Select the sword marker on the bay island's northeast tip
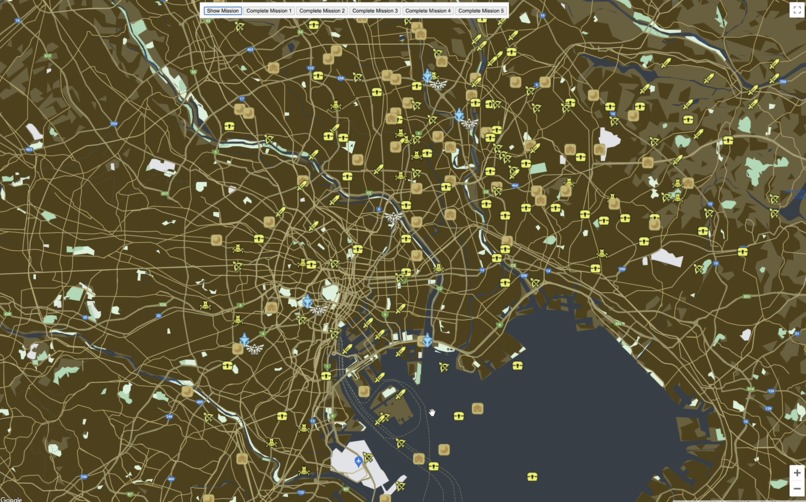 point(400,395)
